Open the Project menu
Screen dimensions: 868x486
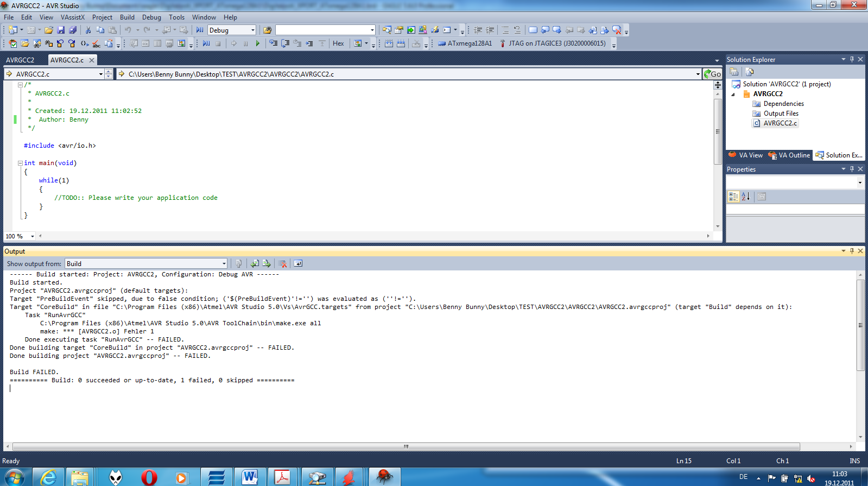(x=102, y=17)
